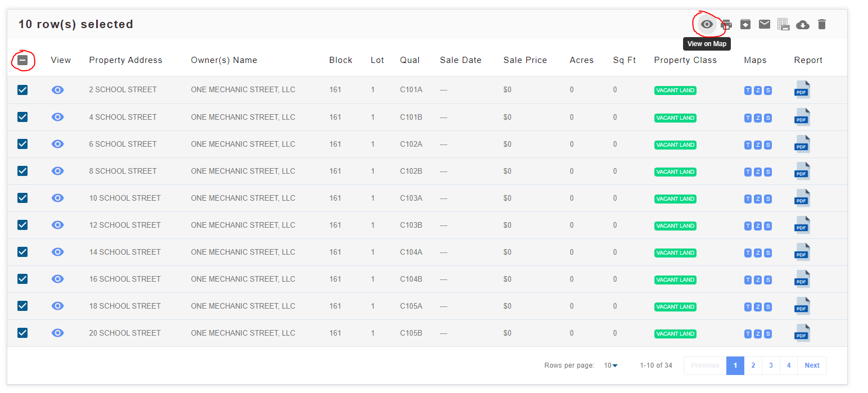Click VACANT LAND badge for 2 SCHOOL STREET

coord(675,91)
